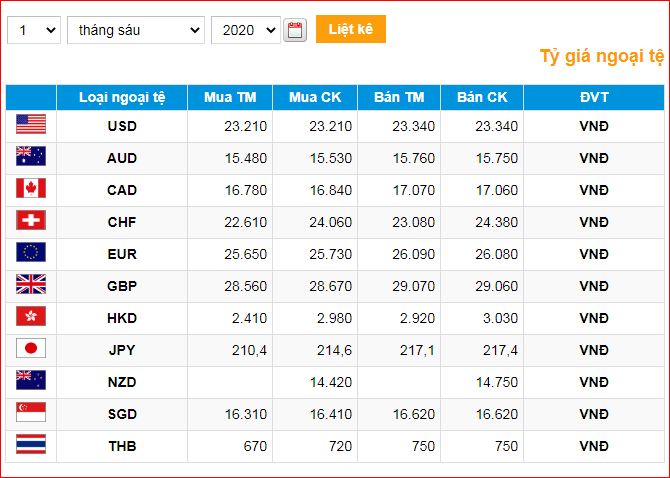Click THB Mua TM value 670
Image resolution: width=670 pixels, height=478 pixels.
click(x=255, y=446)
